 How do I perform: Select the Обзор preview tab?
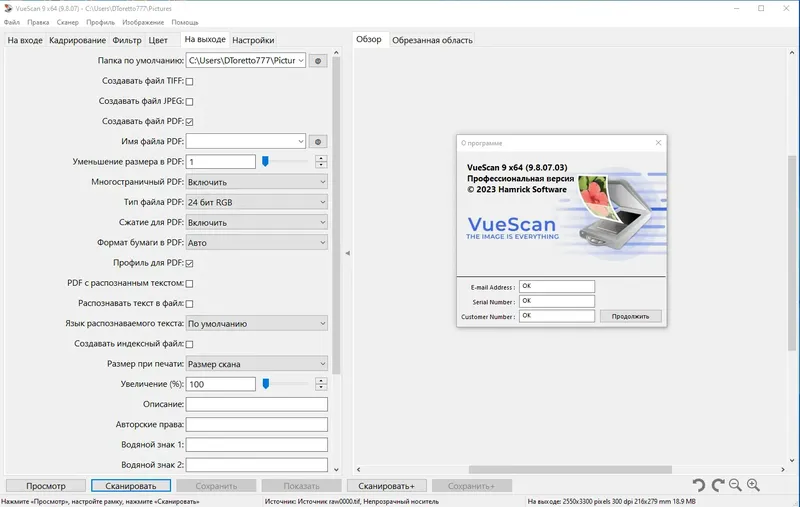369,39
